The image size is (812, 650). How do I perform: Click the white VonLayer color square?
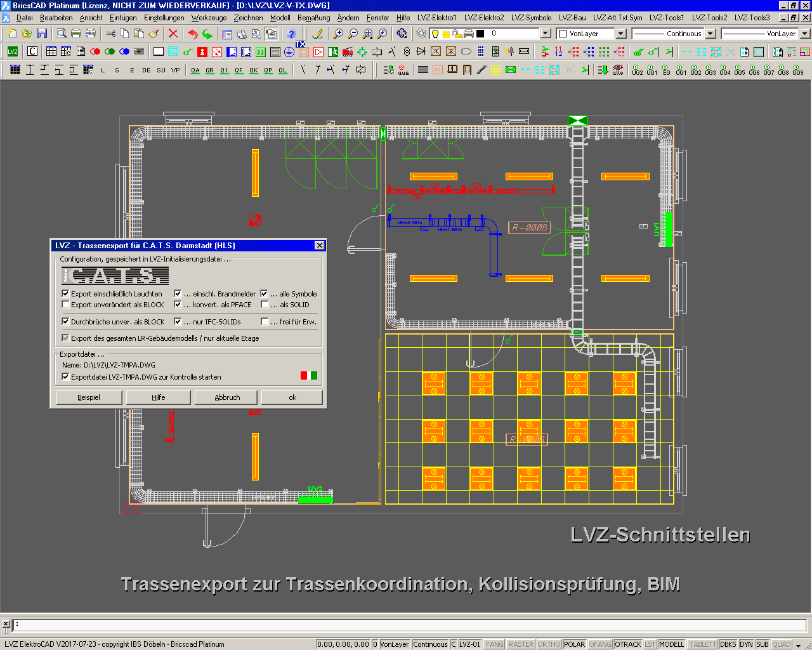pyautogui.click(x=562, y=34)
